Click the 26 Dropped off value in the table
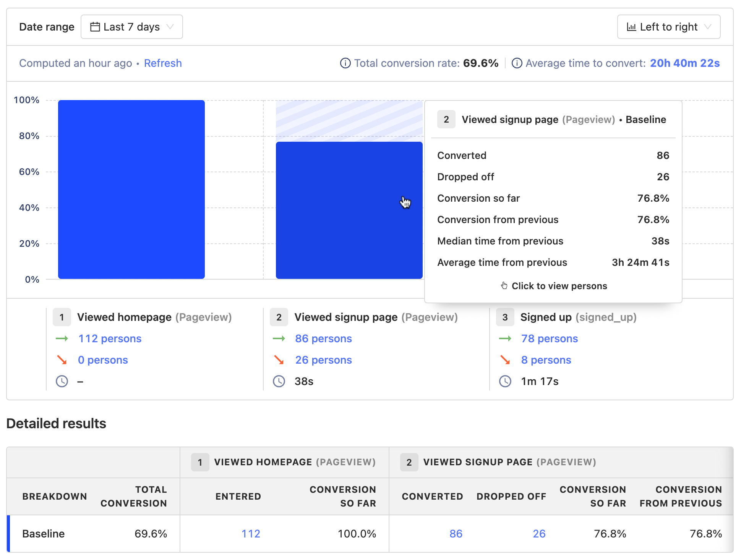Screen dimensions: 741x560 pos(539,533)
